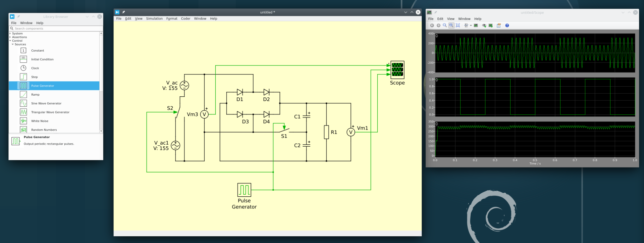The image size is (644, 243).
Task: Select capacitor C2 in the schematic
Action: tap(306, 145)
